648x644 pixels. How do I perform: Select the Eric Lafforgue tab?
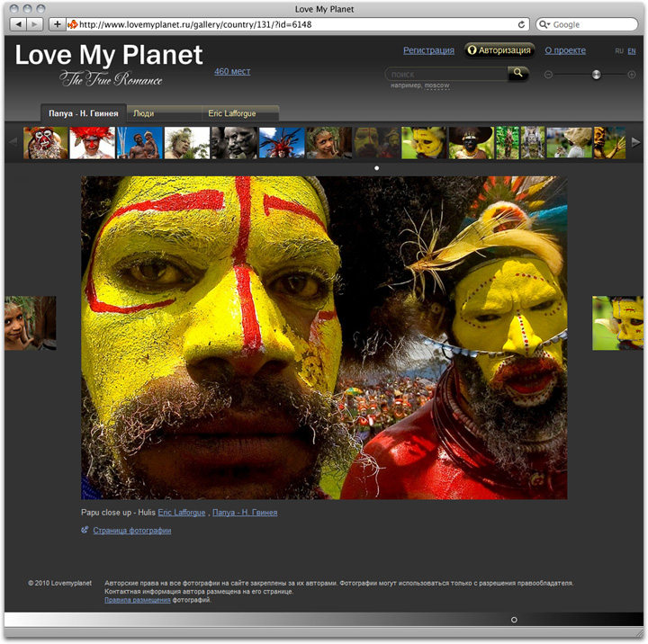232,114
